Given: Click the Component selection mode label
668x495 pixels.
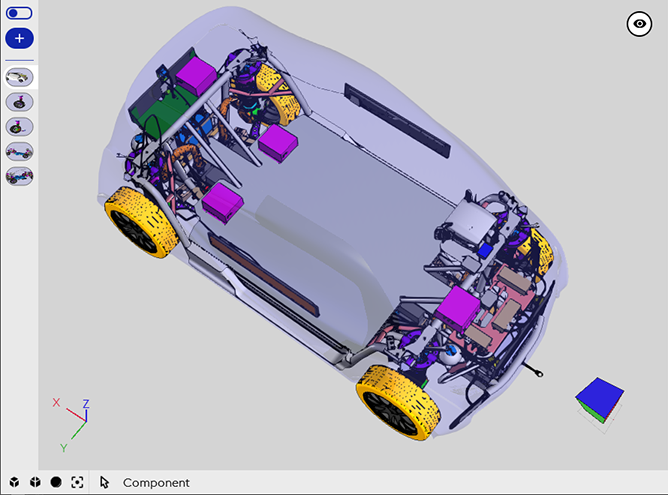Looking at the screenshot, I should coord(156,483).
